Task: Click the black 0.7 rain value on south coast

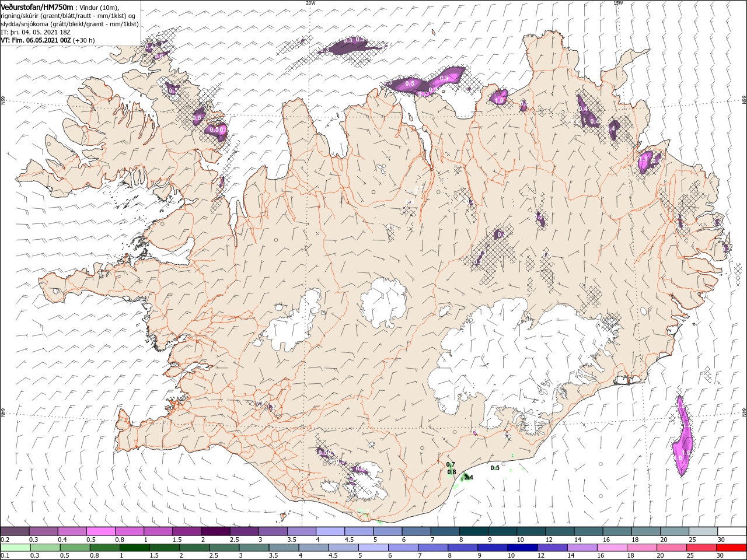Action: tap(451, 464)
